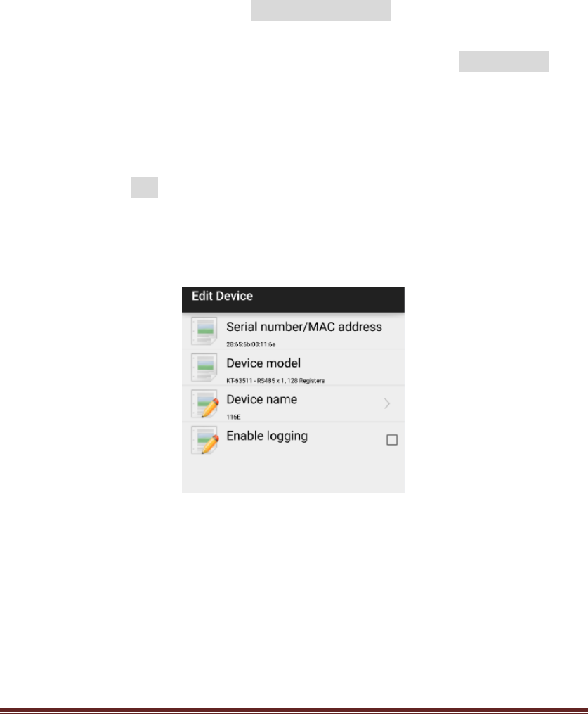Click the Edit Device header title

[222, 296]
